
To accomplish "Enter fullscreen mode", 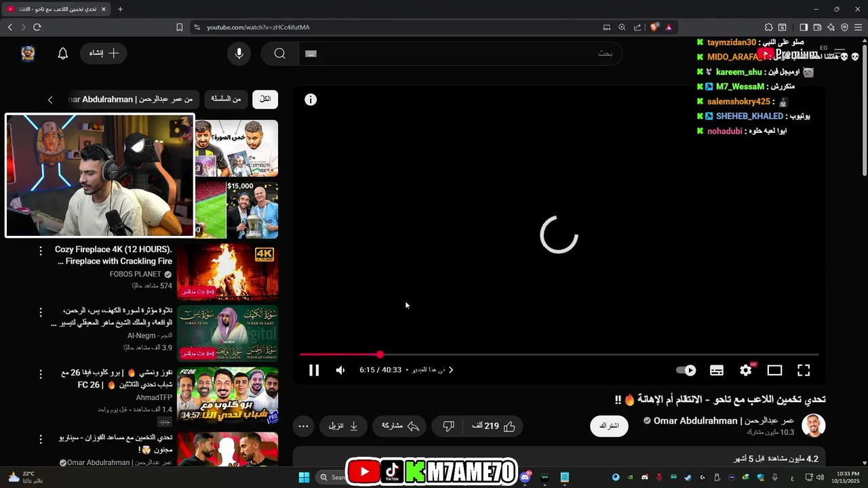I will (x=804, y=370).
